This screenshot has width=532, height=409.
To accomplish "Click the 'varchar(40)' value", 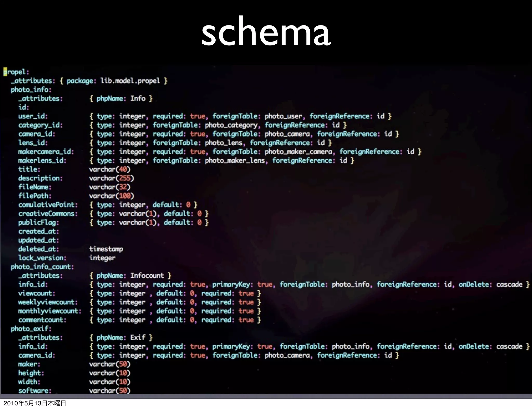I will [110, 169].
